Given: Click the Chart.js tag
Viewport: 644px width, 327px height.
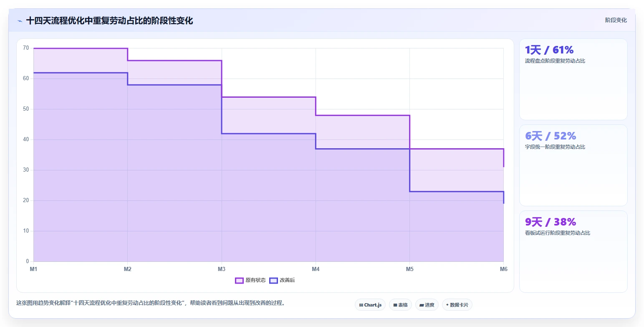Looking at the screenshot, I should pyautogui.click(x=370, y=305).
